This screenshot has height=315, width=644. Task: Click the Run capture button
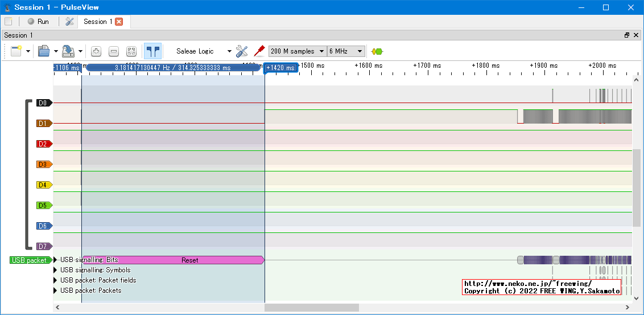click(x=38, y=22)
